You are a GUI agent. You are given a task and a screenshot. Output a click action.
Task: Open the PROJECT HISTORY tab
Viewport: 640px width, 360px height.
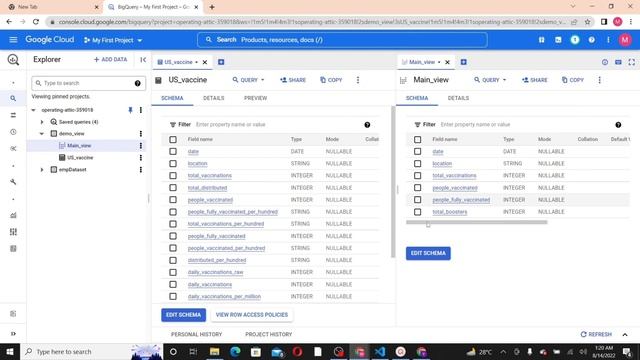269,334
